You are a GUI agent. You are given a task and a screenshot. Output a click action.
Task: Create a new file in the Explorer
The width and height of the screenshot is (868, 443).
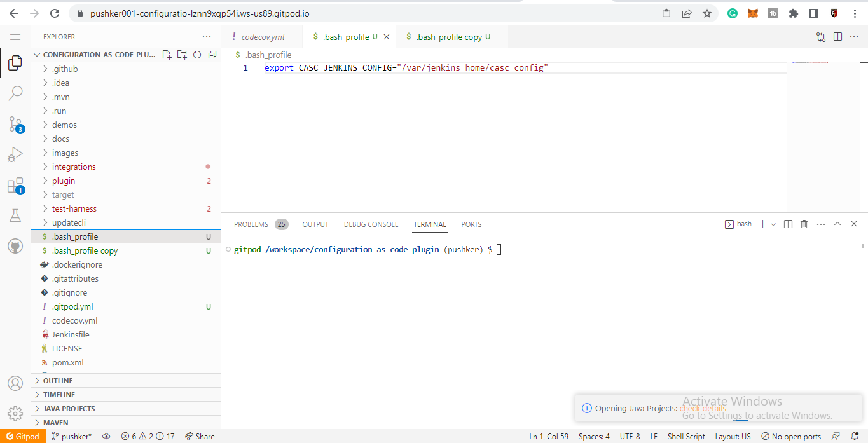[x=167, y=55]
